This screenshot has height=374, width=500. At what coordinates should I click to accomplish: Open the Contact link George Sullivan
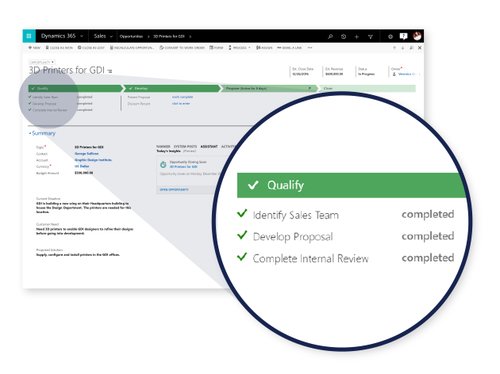(x=86, y=154)
